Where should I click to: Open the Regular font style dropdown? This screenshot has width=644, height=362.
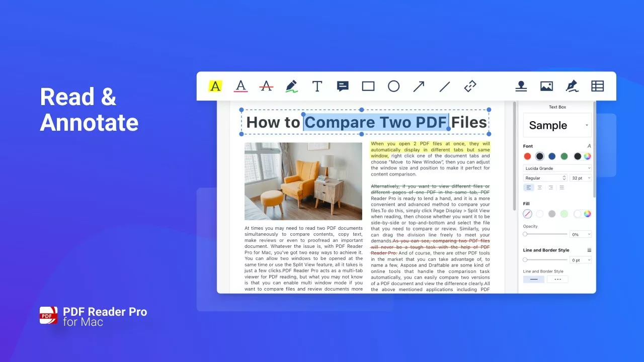point(545,178)
